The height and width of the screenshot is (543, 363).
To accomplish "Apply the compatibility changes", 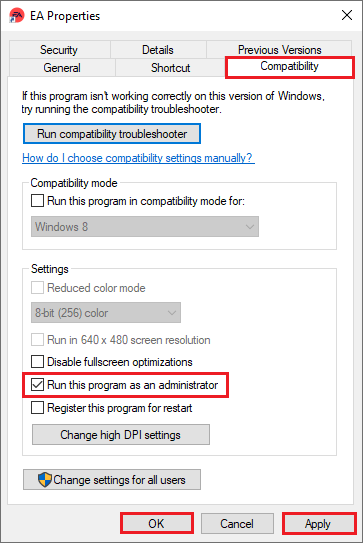I will [318, 524].
